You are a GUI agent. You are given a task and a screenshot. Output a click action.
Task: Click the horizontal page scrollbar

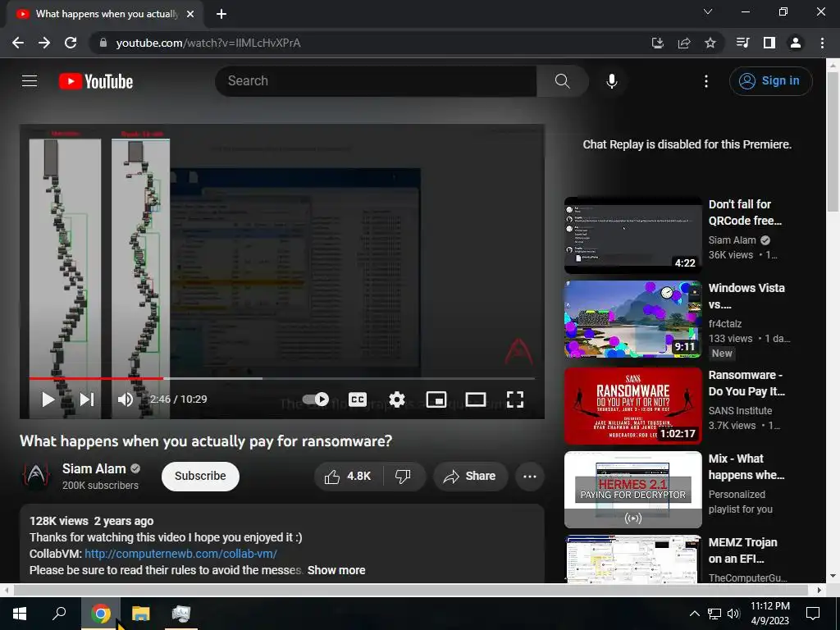411,590
